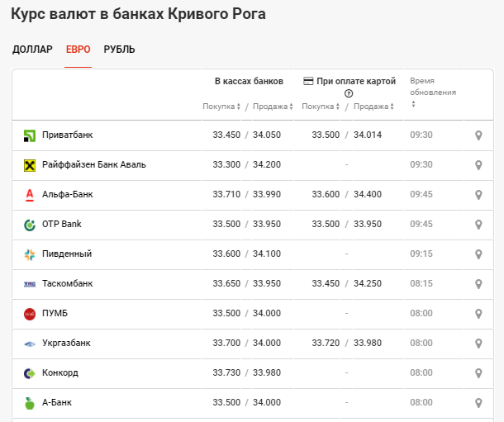The width and height of the screenshot is (504, 422).
Task: Click the help question mark under card payment
Action: pos(349,93)
